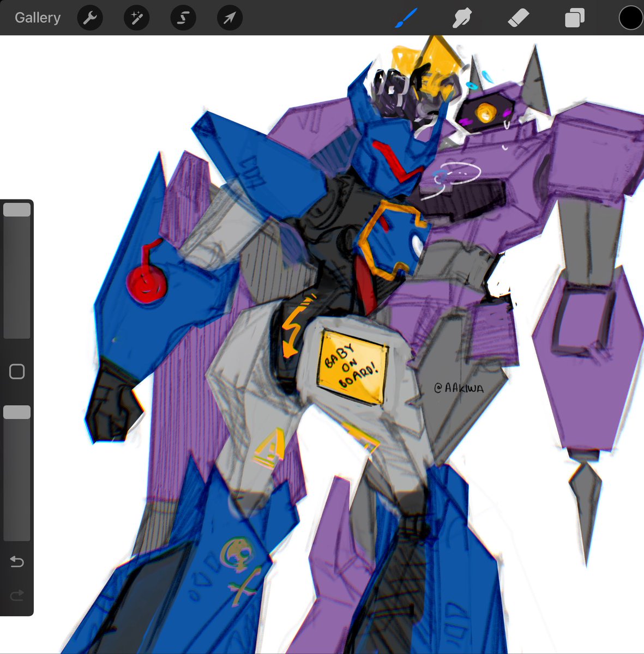Image resolution: width=644 pixels, height=654 pixels.
Task: Select the Eraser tool
Action: click(x=518, y=19)
